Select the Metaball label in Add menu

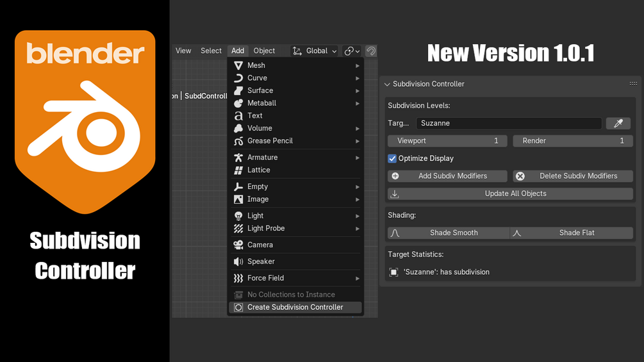pos(261,103)
